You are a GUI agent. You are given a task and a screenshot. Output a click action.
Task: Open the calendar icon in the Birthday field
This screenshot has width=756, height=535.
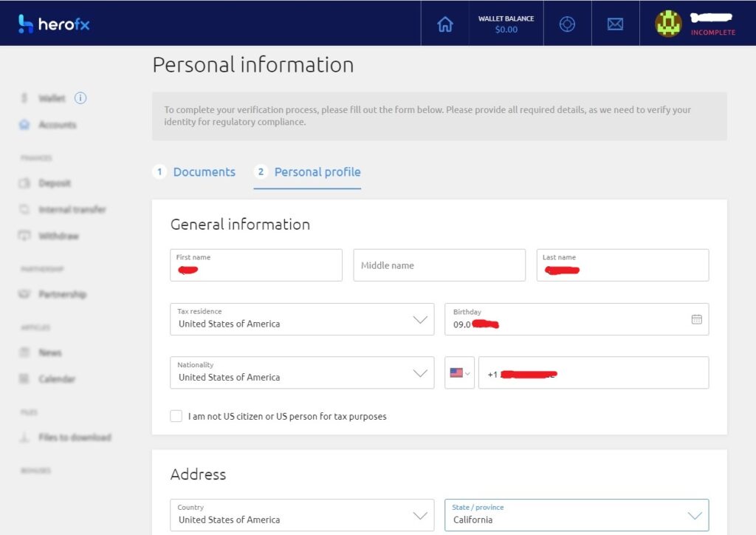pyautogui.click(x=696, y=318)
